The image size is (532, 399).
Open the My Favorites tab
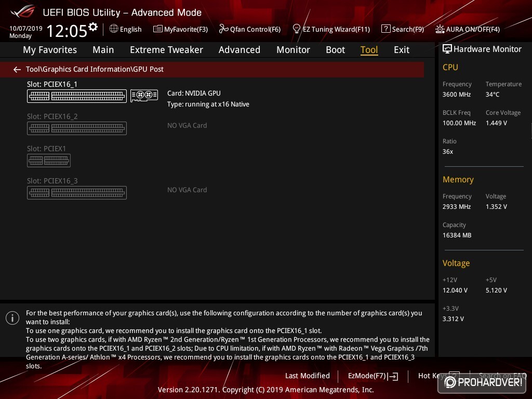coord(50,50)
